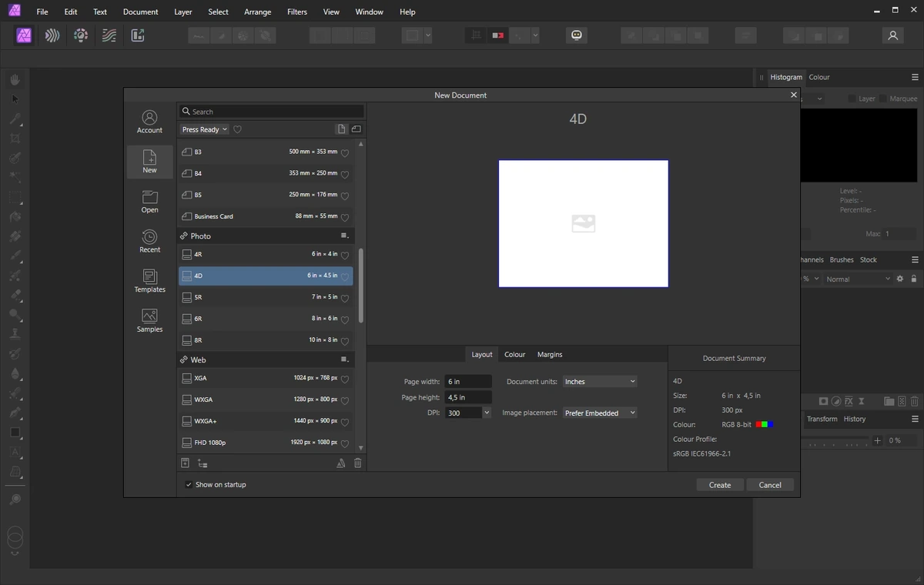This screenshot has width=924, height=585.
Task: Click the add preset icon at list bottom
Action: [185, 463]
